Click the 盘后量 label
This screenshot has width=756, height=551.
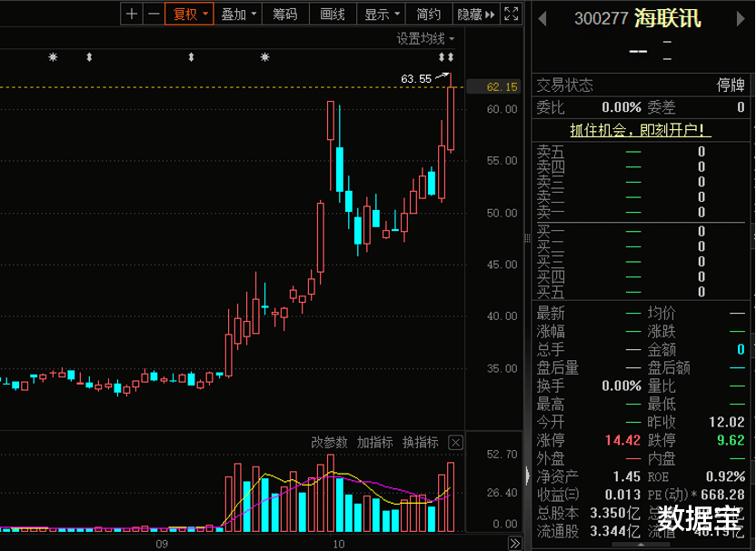pyautogui.click(x=557, y=367)
